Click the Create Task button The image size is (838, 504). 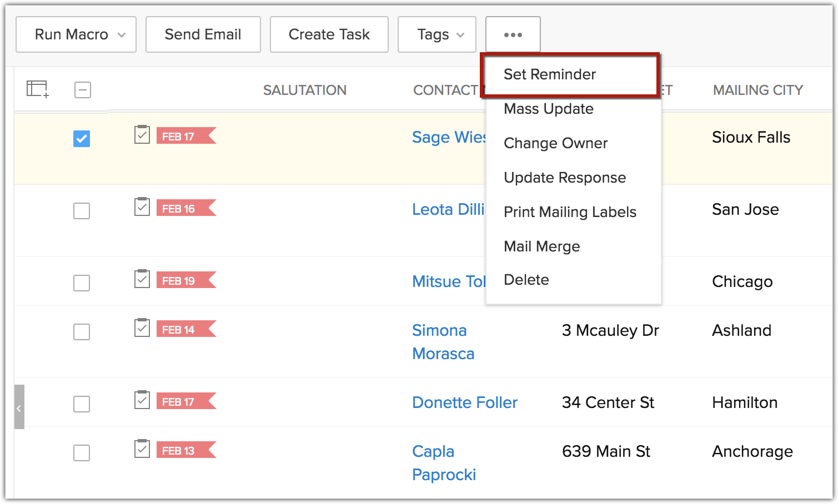[x=329, y=34]
